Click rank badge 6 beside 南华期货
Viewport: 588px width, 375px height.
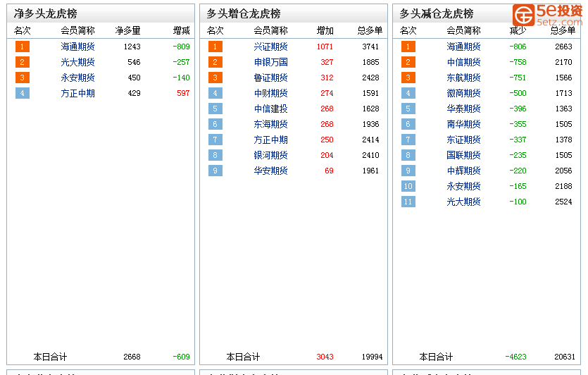[408, 124]
